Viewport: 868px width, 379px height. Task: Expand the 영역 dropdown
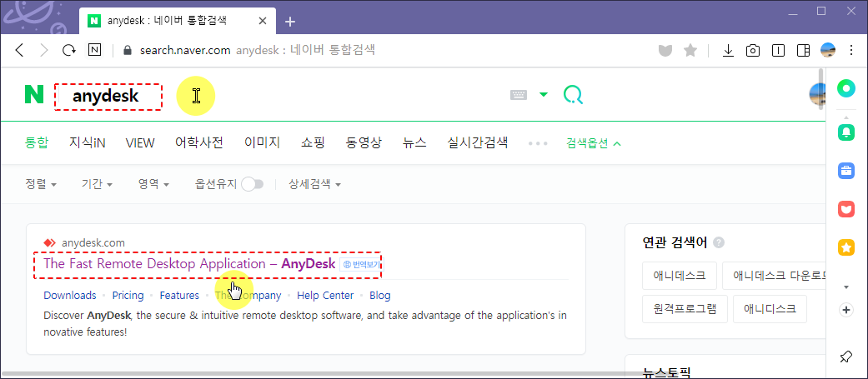tap(154, 184)
